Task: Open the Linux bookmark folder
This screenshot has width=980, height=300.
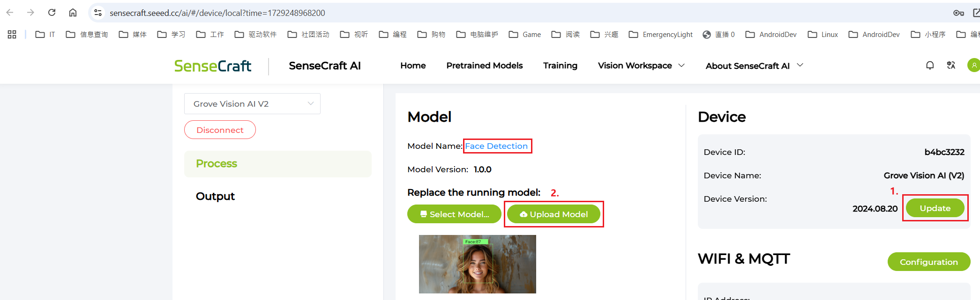Action: [x=823, y=34]
